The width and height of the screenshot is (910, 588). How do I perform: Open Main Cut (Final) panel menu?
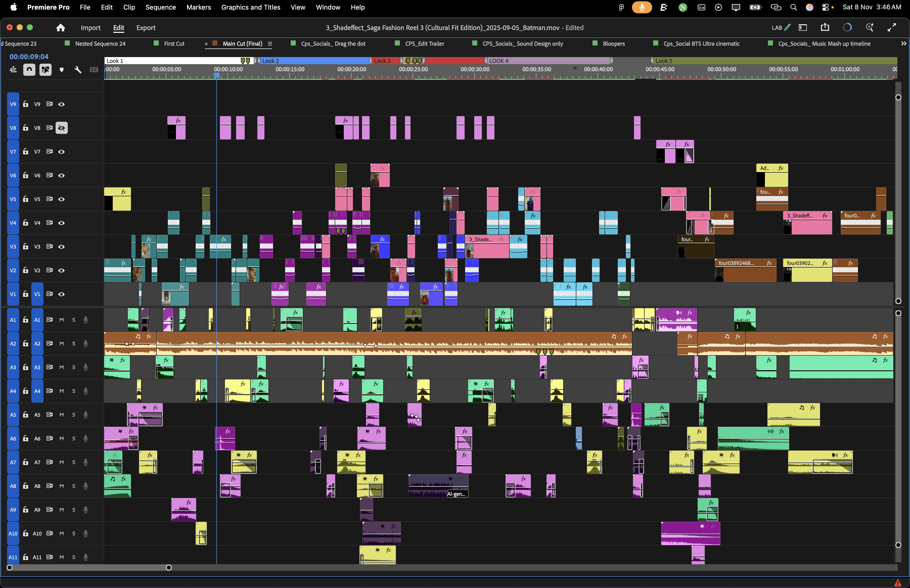270,43
